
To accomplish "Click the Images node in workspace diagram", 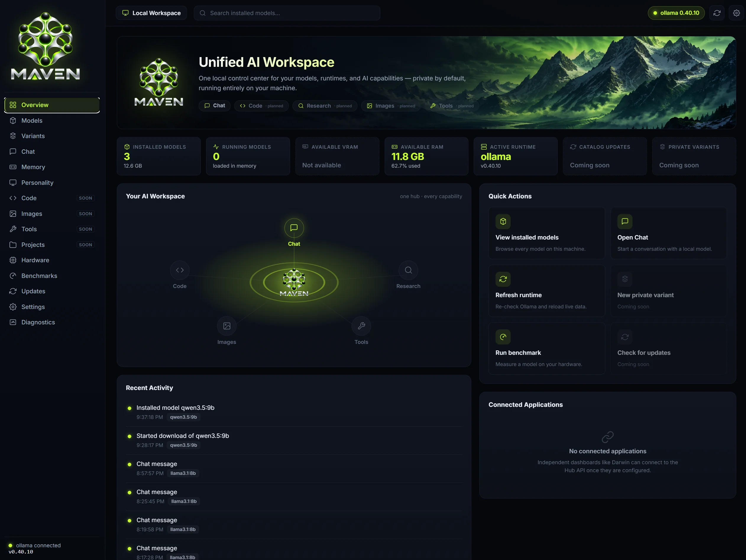I will pos(226,326).
